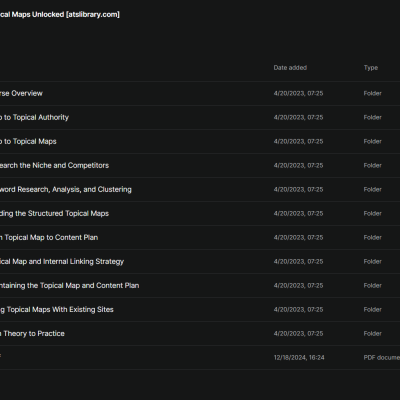Click the date in Niche and Competitors row
Viewport: 400px width, 400px height.
tap(298, 165)
